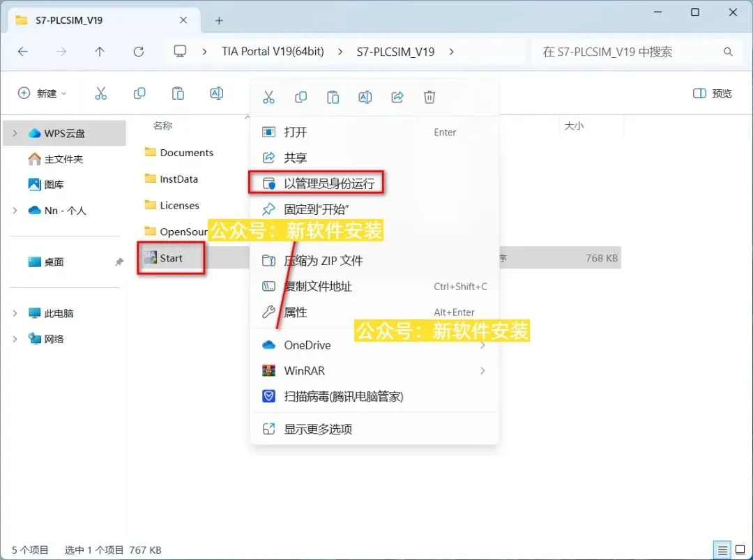Choose 复制文件地址 in the context menu

click(x=375, y=286)
